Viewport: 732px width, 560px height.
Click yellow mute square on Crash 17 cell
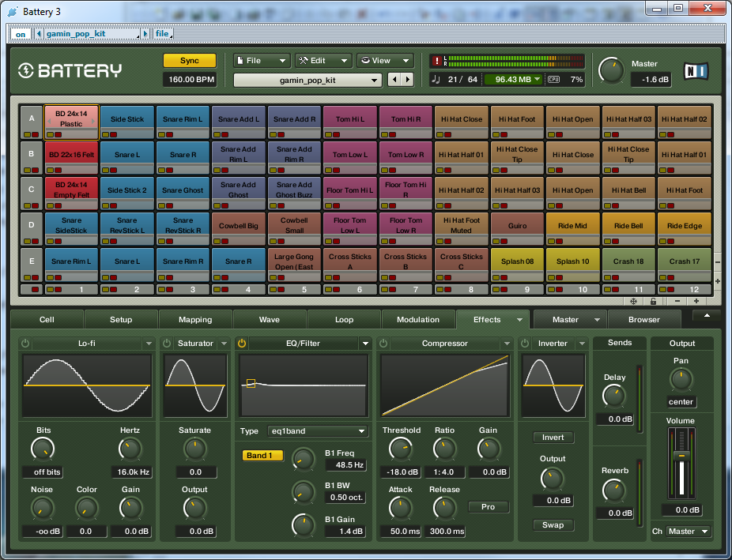click(x=662, y=277)
